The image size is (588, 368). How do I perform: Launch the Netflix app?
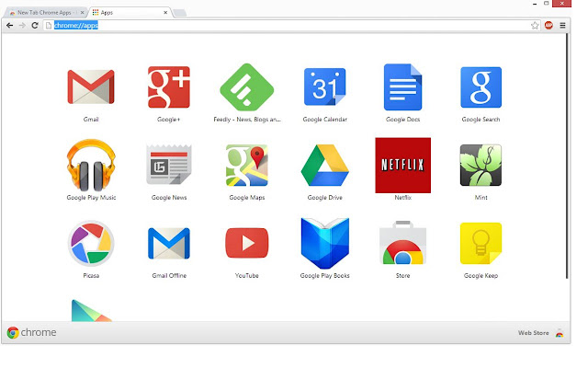[402, 166]
